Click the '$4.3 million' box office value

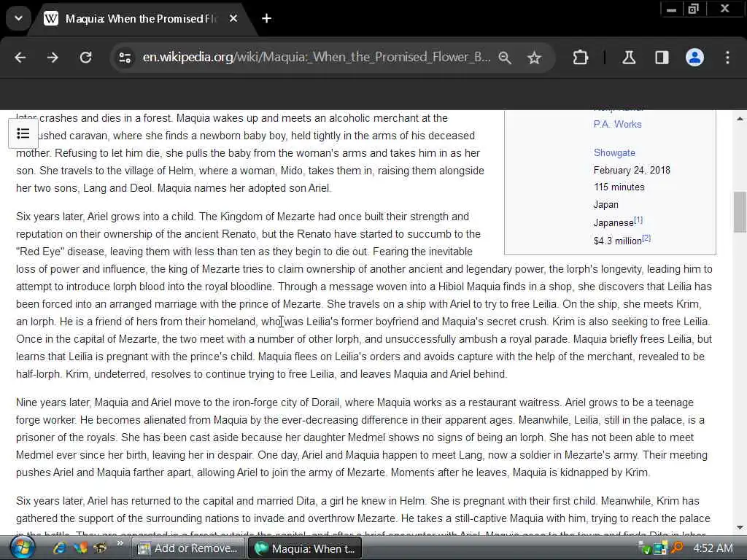pyautogui.click(x=617, y=241)
